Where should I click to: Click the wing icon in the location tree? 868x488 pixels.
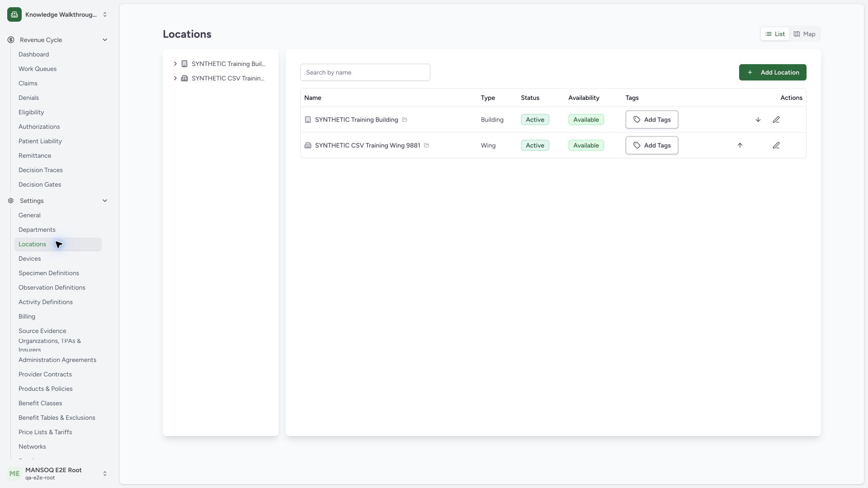tap(184, 78)
